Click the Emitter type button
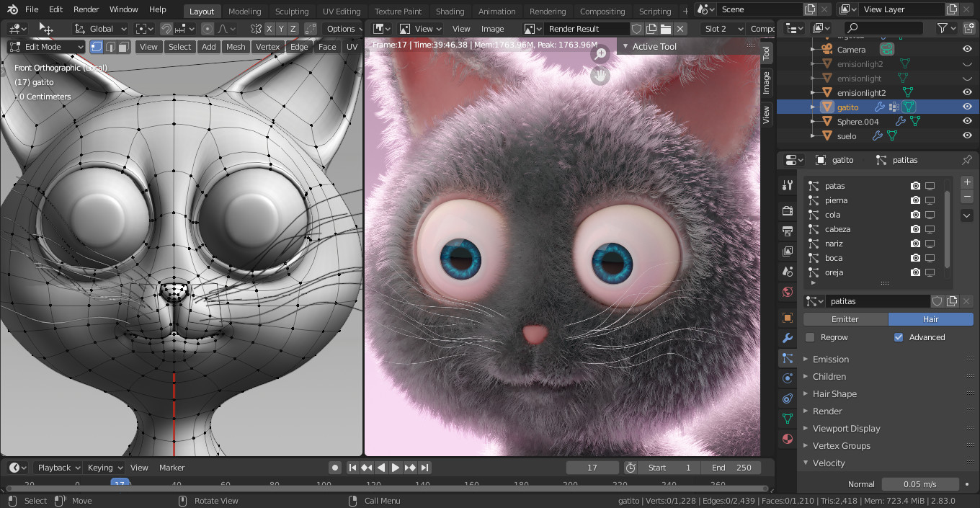The image size is (980, 508). (x=845, y=319)
